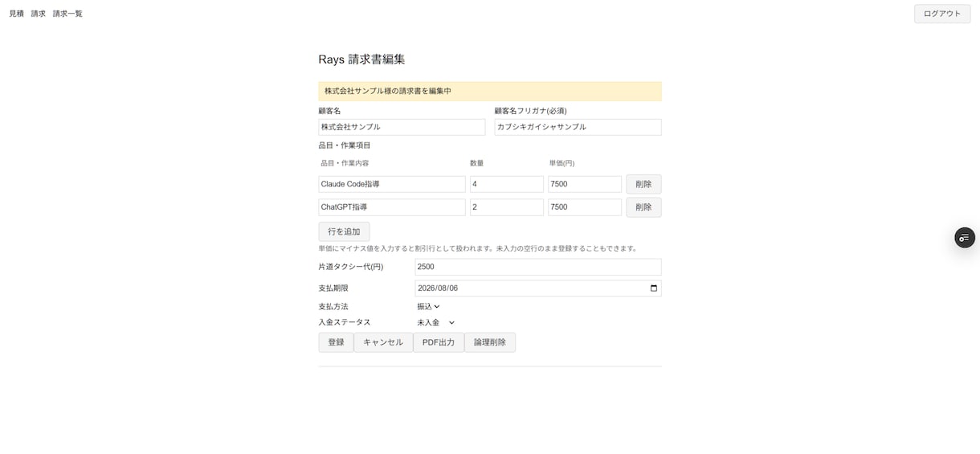Viewport: 980px width, 454px height.
Task: Click the 顧客名フリガナ(必須) label
Action: [x=530, y=111]
